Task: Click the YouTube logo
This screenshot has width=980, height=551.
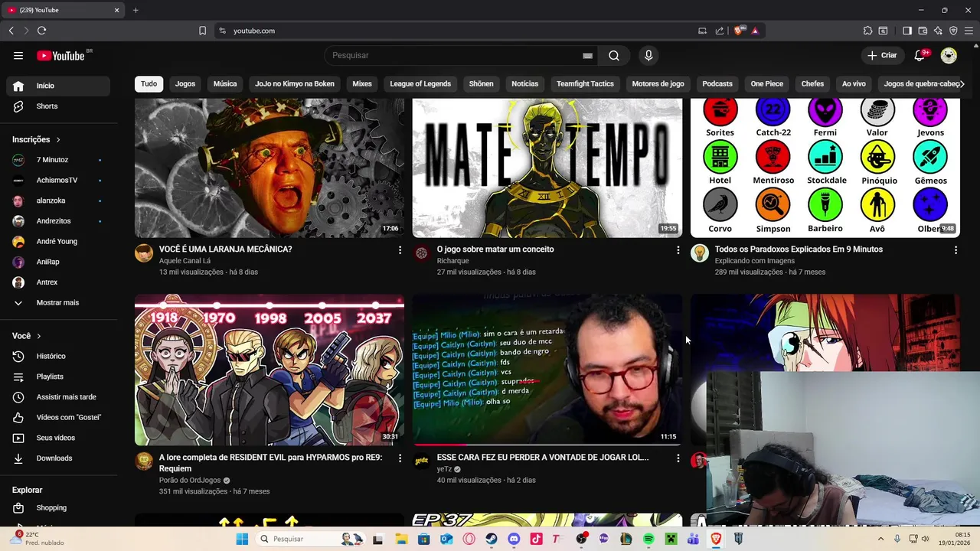Action: click(x=60, y=55)
